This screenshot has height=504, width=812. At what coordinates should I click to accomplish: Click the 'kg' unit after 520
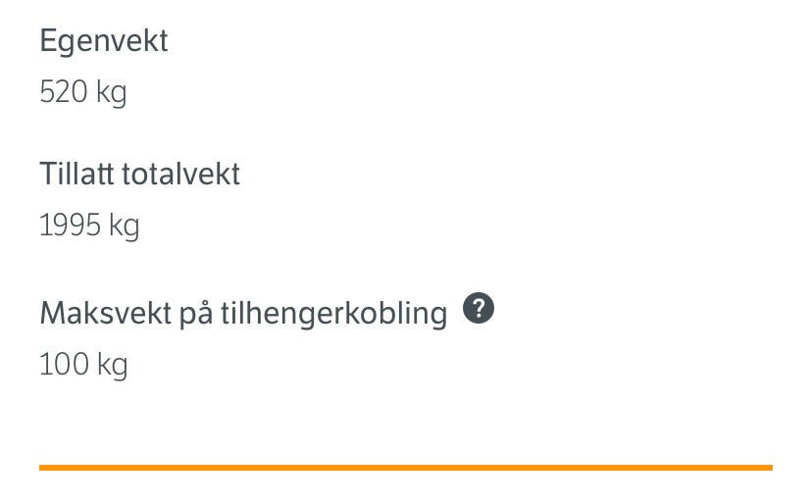tap(112, 94)
